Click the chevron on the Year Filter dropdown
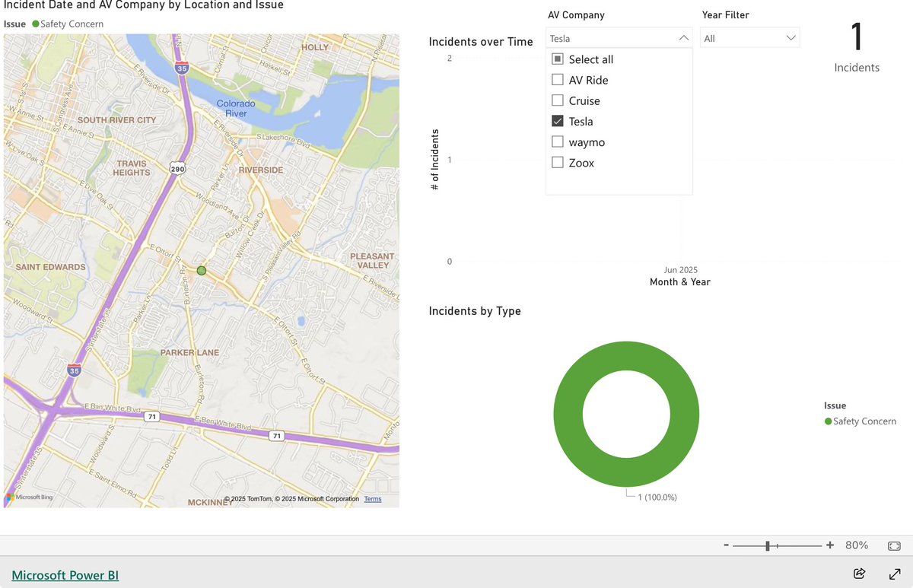Image resolution: width=913 pixels, height=588 pixels. point(791,38)
